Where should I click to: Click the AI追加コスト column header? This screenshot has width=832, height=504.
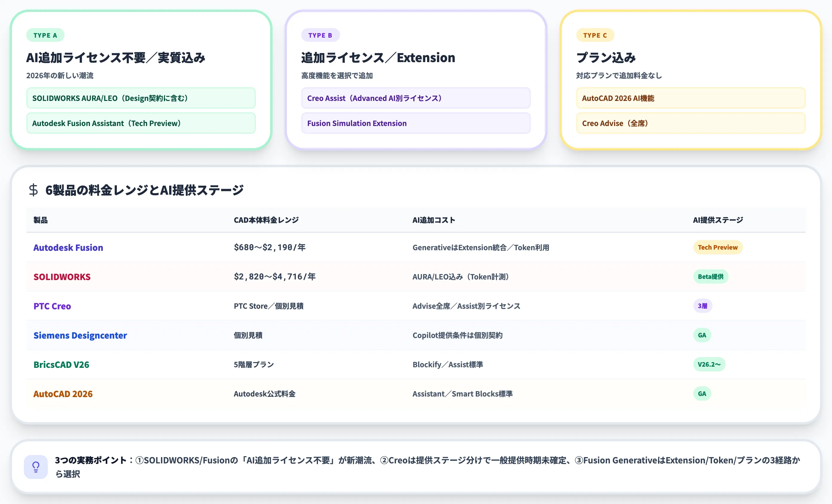(x=434, y=220)
